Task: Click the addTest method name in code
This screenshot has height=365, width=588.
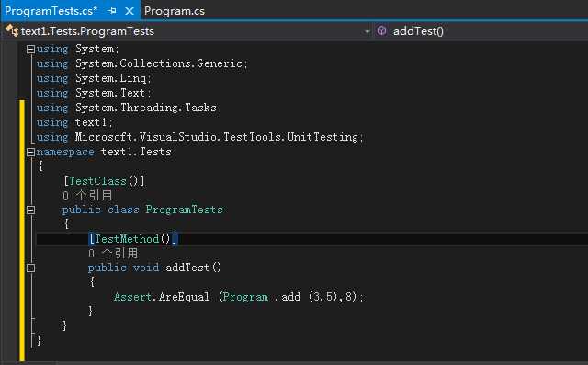Action: [187, 268]
